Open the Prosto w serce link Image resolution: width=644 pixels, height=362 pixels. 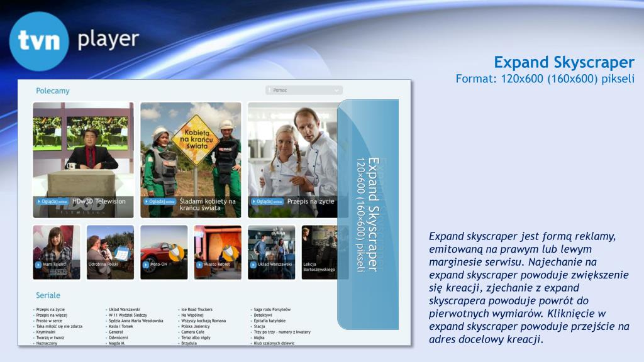[49, 321]
